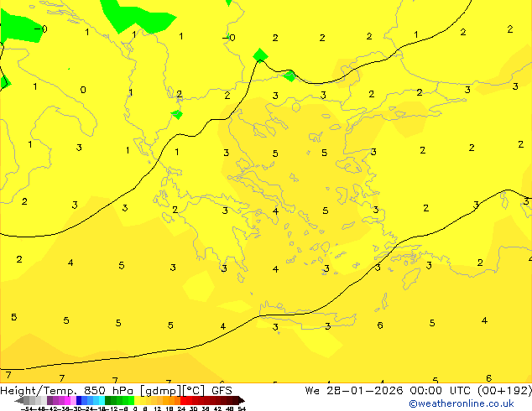Image resolution: width=532 pixels, height=411 pixels.
Task: Click the '[°C]' unit label
Action: [x=193, y=391]
